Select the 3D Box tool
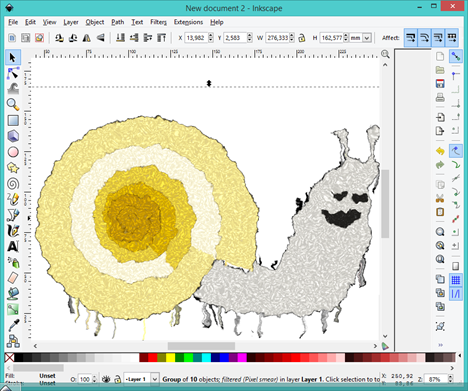468x391 pixels. pyautogui.click(x=13, y=136)
